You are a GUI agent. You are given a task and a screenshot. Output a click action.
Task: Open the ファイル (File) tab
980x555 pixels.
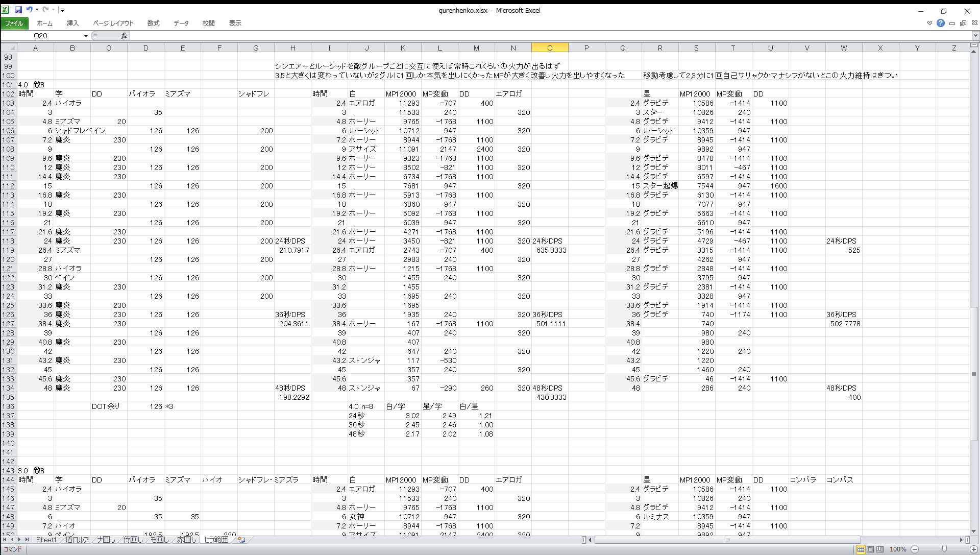point(14,23)
